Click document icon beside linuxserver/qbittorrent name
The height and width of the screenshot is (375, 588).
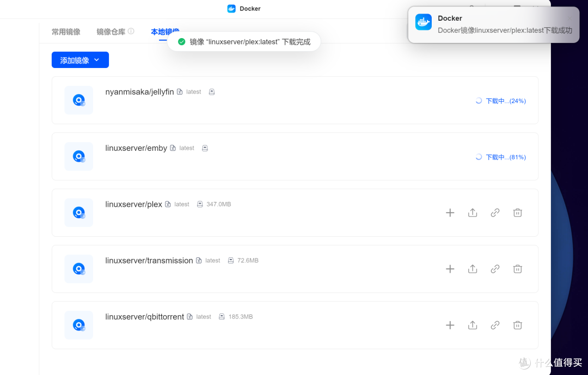point(190,317)
